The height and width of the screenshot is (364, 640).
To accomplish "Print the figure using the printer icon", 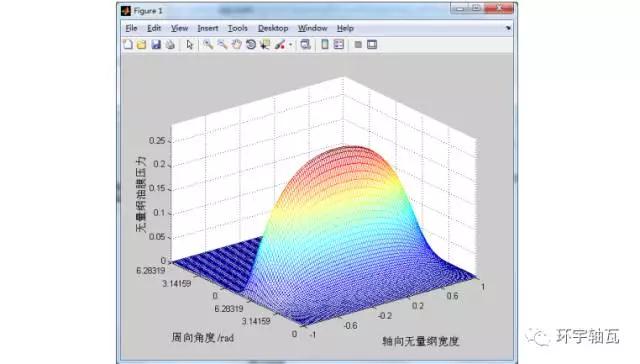I will [x=170, y=44].
